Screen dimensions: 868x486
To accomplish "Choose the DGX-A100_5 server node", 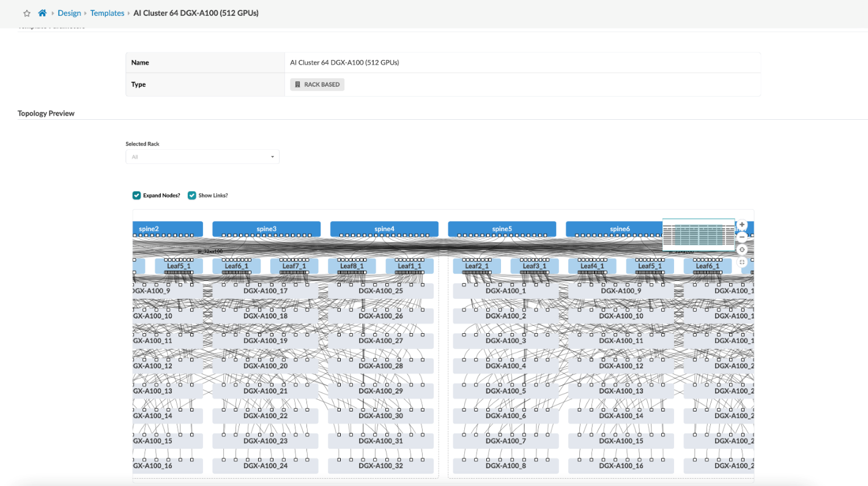I will pos(506,391).
